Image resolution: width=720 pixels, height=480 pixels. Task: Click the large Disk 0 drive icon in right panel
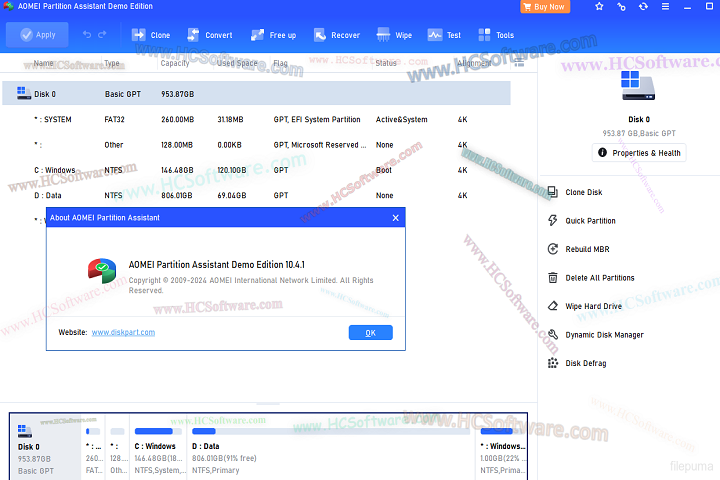point(638,85)
